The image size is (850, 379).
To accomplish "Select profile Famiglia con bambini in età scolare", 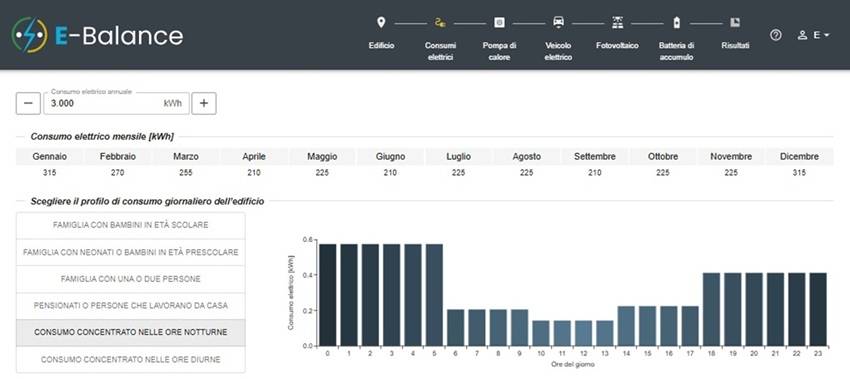I will tap(131, 225).
